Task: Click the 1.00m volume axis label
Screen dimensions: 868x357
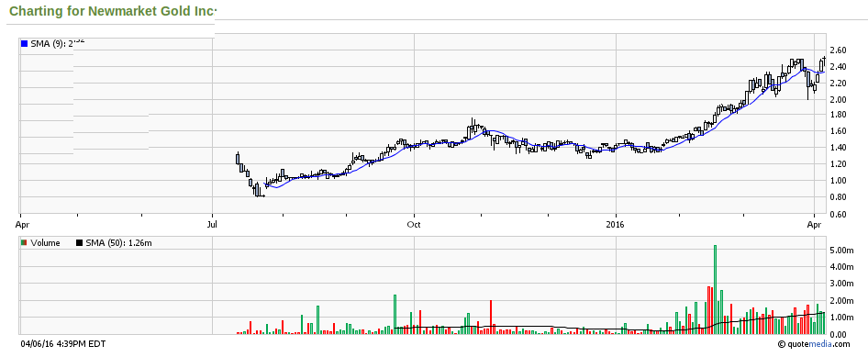Action: click(841, 318)
